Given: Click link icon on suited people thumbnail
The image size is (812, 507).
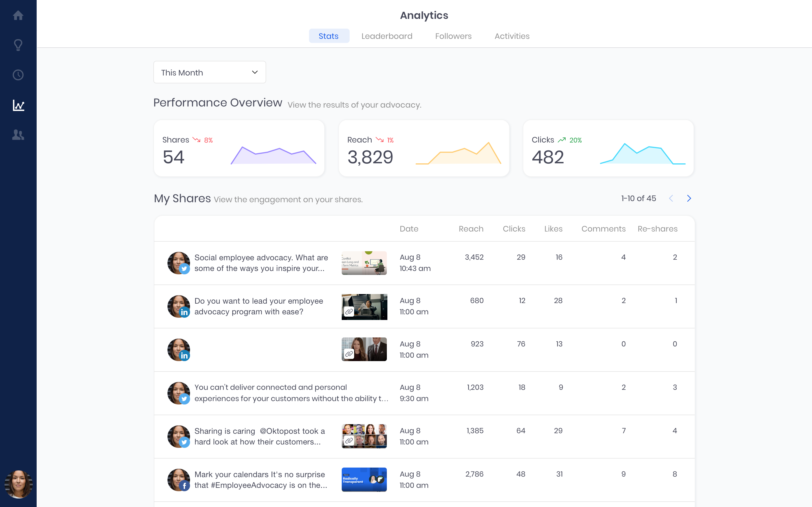Looking at the screenshot, I should click(x=349, y=354).
